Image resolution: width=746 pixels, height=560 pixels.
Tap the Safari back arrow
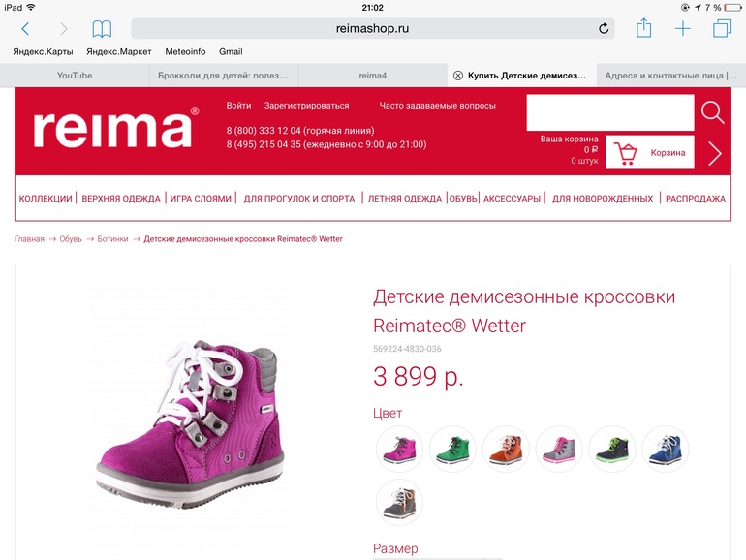tap(26, 28)
